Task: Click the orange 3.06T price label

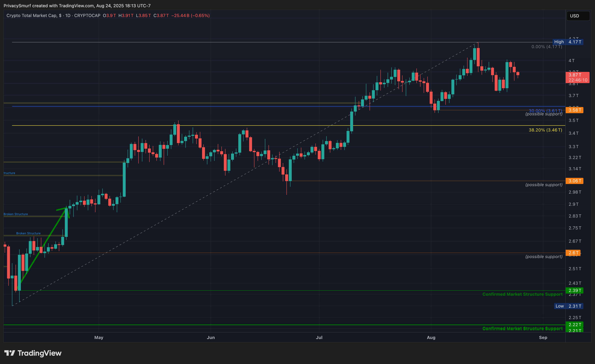Action: tap(574, 181)
